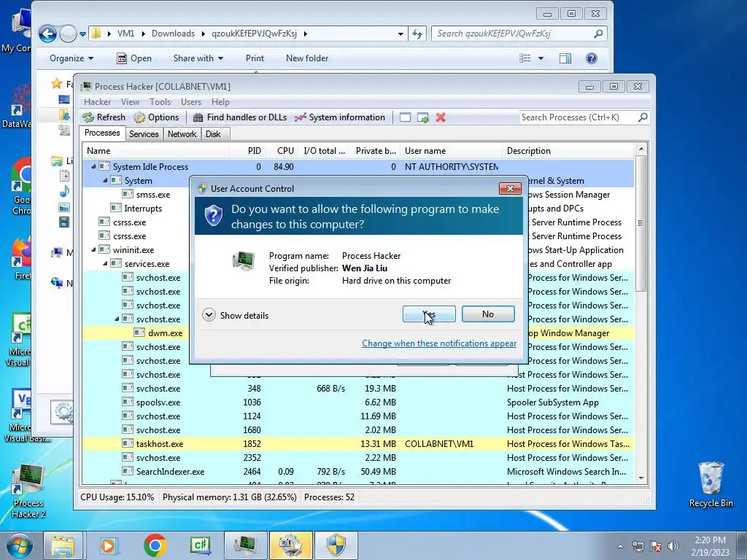
Task: Toggle the preview pane icon in Explorer
Action: point(565,58)
